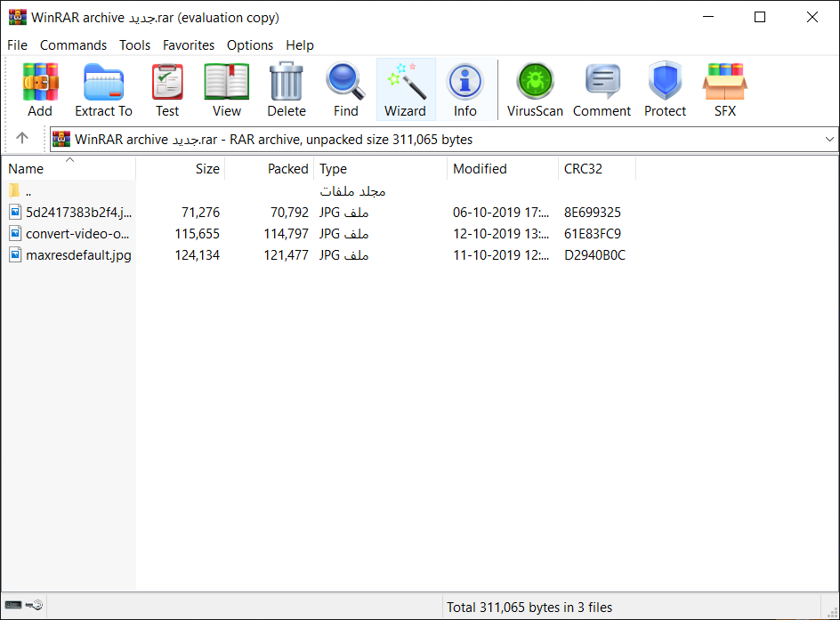Click modified date 06-10-2019

501,213
